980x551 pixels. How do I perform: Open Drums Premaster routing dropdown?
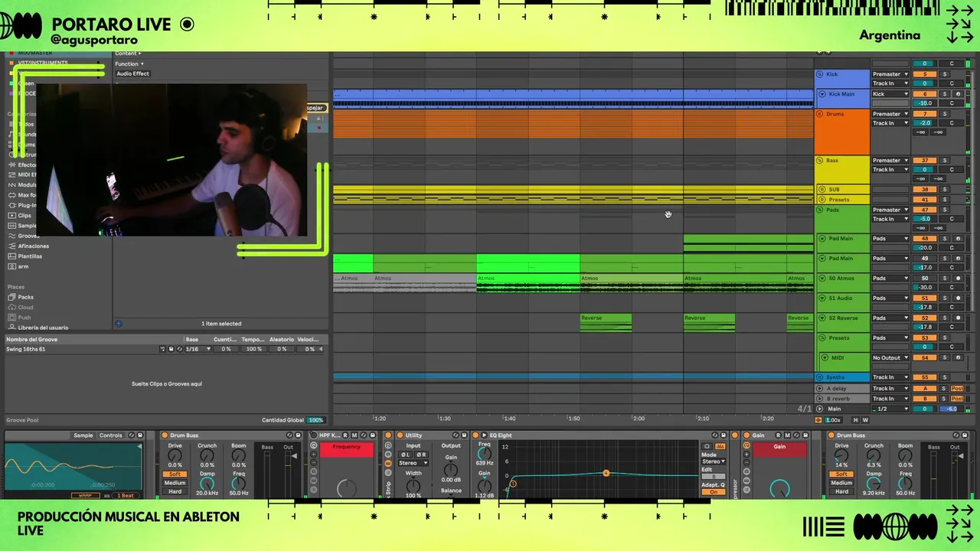coord(890,114)
